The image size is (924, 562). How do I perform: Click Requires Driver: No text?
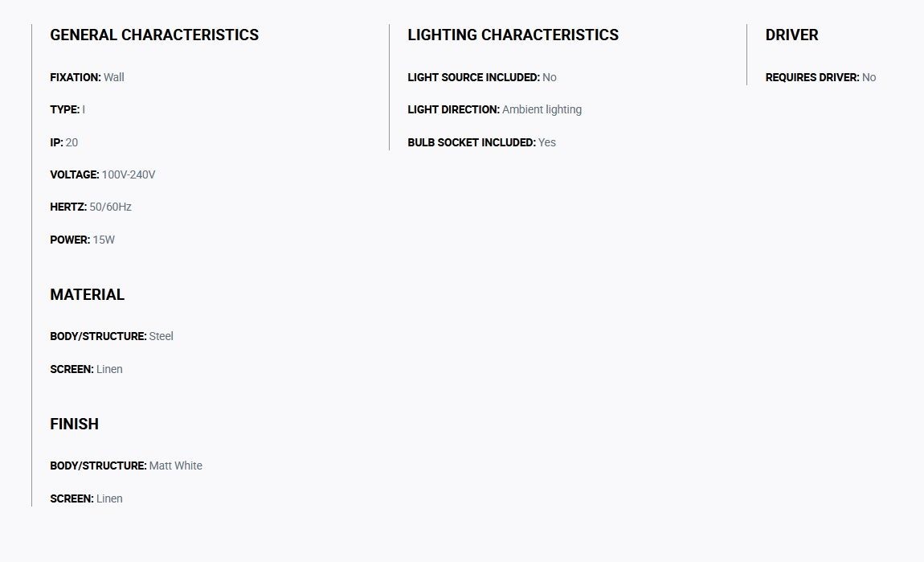tap(821, 77)
